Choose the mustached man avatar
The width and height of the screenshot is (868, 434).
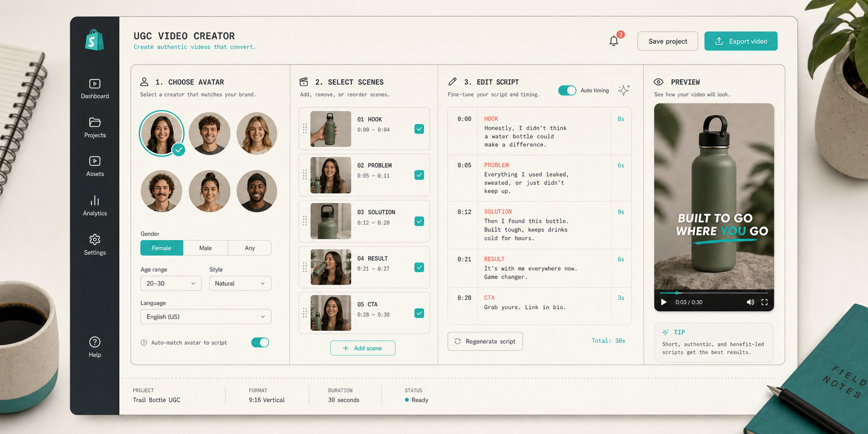pyautogui.click(x=161, y=191)
